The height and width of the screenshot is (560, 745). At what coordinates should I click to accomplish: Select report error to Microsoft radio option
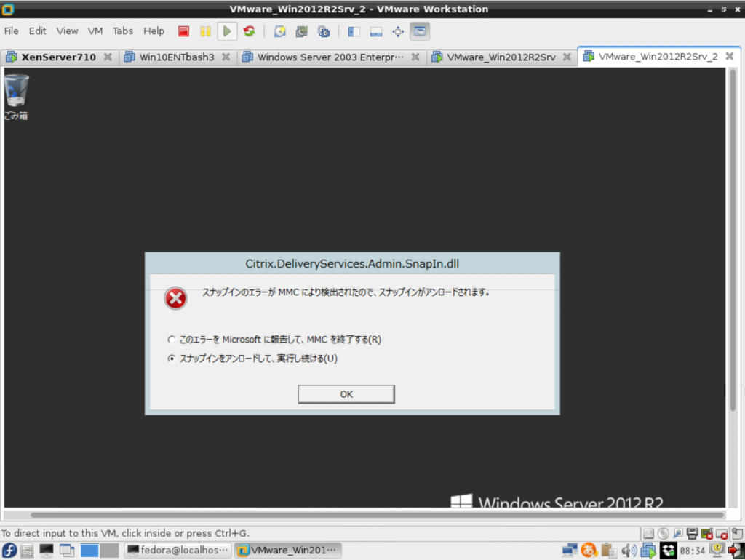click(x=275, y=340)
